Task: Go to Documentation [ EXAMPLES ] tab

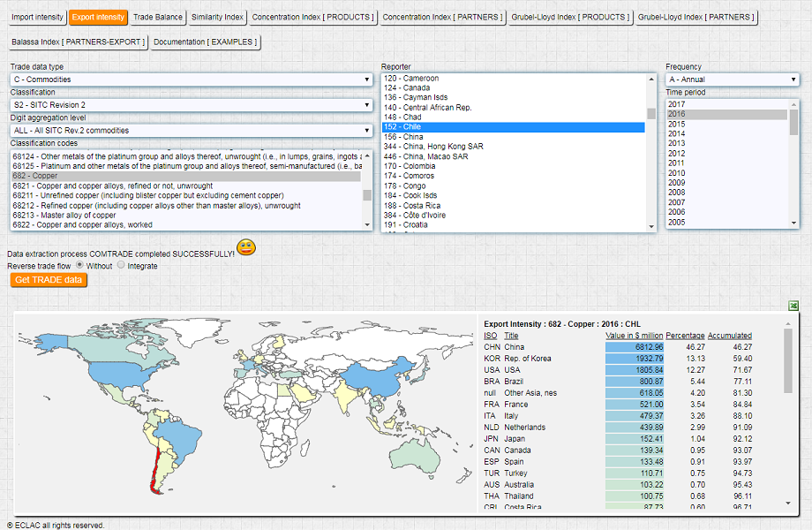Action: click(x=206, y=42)
